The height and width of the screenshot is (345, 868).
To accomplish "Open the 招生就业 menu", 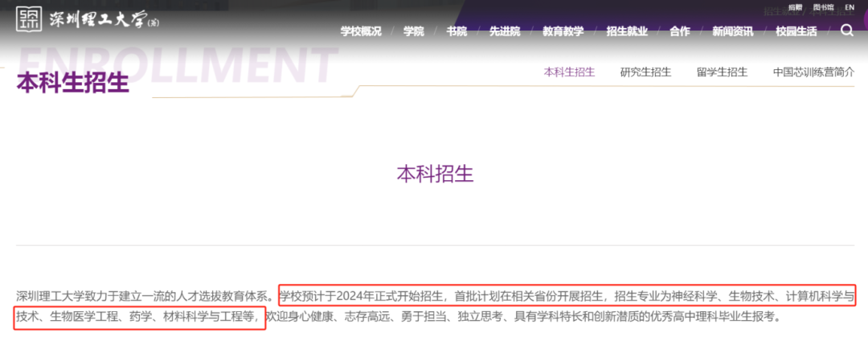I will click(627, 31).
